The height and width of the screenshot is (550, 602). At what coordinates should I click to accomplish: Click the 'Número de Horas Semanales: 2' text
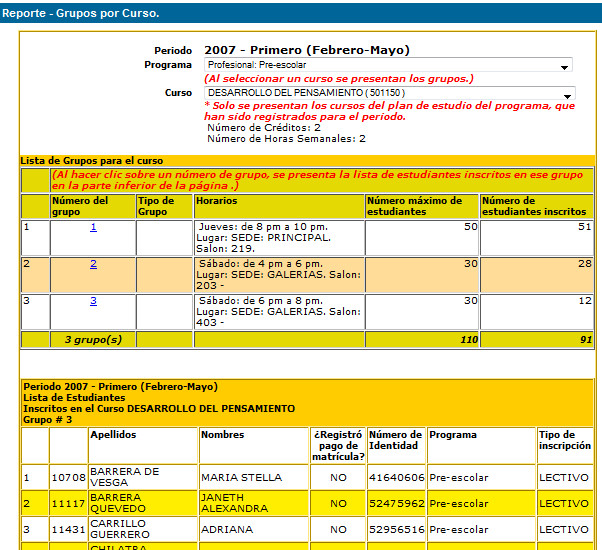286,139
